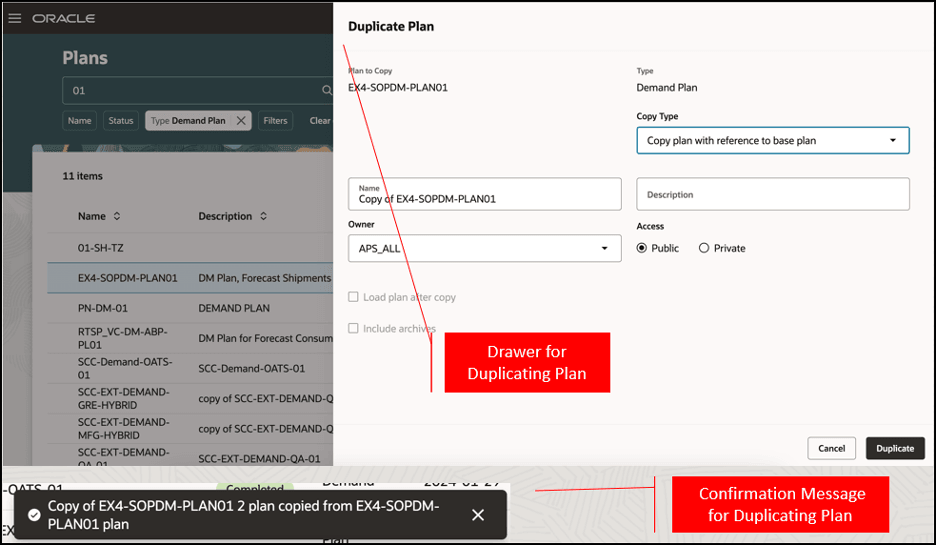Select the SCC-Demand-OATS-01 plan name
Viewport: 936px width, 546px height.
tap(125, 368)
